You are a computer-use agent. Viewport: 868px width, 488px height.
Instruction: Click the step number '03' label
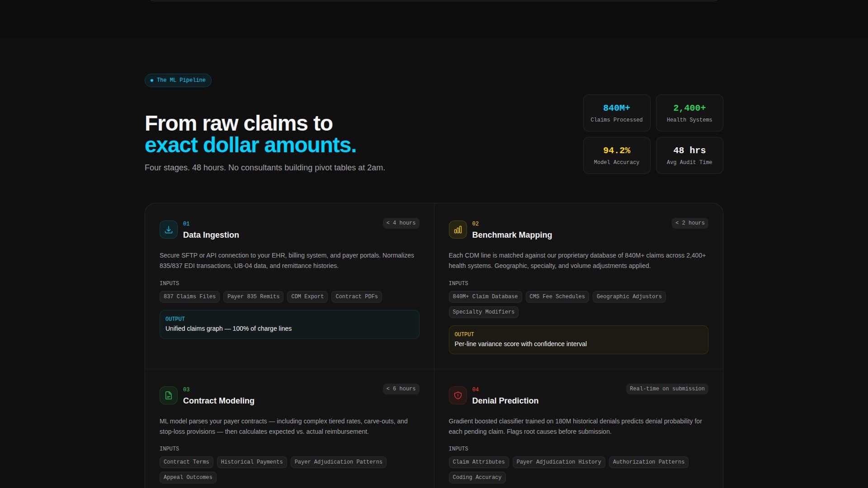[186, 389]
